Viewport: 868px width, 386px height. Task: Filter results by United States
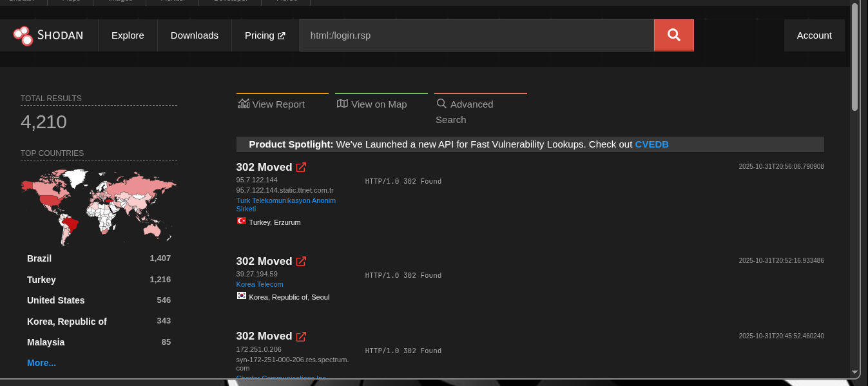tap(56, 300)
